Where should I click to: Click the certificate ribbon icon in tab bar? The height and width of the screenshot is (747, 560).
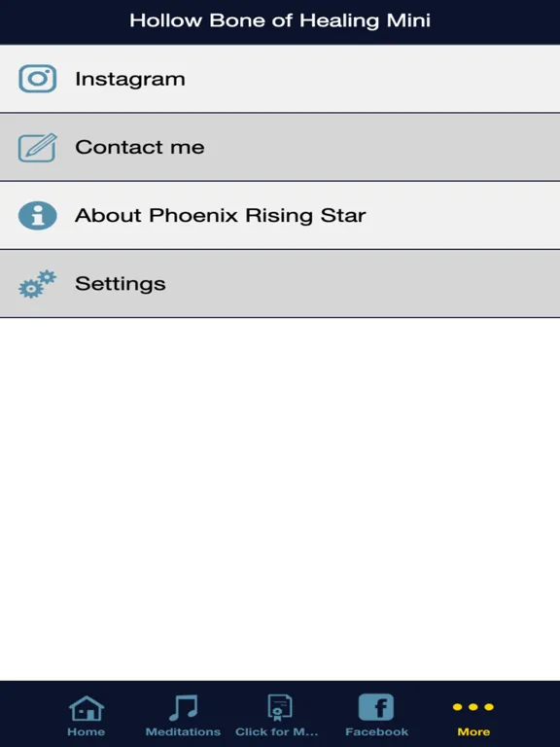[x=280, y=707]
